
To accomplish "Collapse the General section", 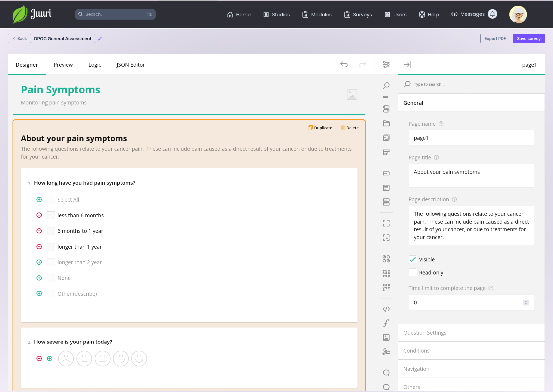I will pyautogui.click(x=471, y=103).
